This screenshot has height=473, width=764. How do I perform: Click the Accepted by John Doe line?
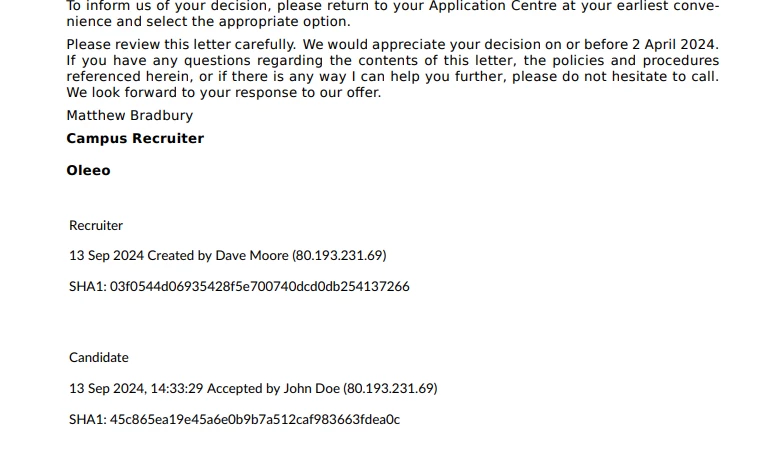click(x=253, y=389)
